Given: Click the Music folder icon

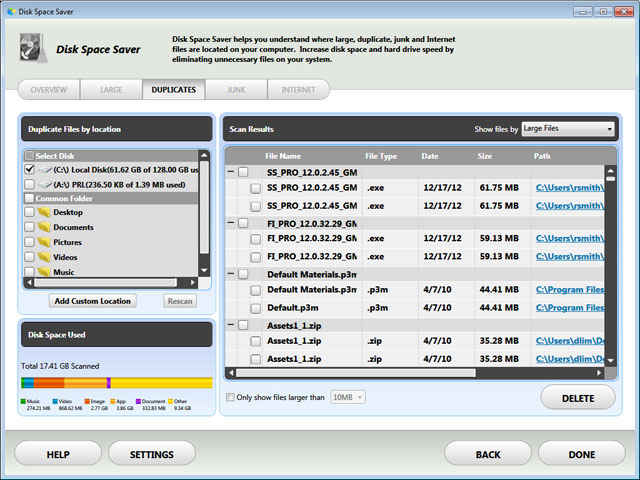Looking at the screenshot, I should [x=43, y=272].
